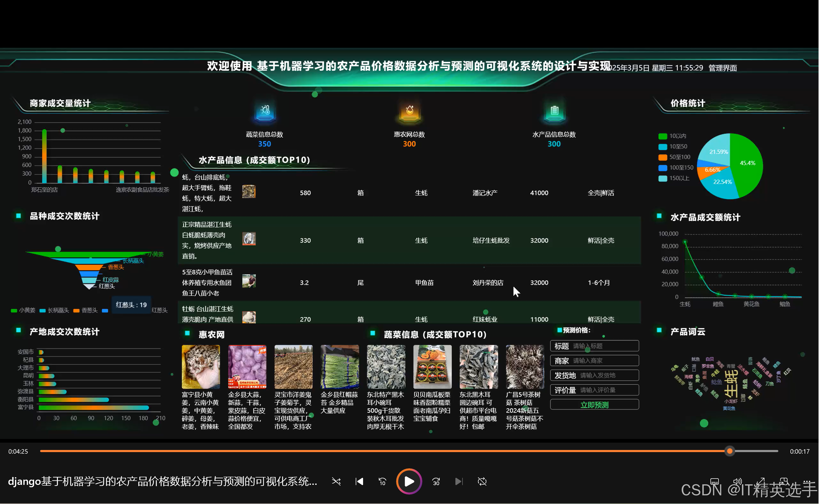Open the 管理界面 link
Screen dimensions: 819x504
(723, 68)
